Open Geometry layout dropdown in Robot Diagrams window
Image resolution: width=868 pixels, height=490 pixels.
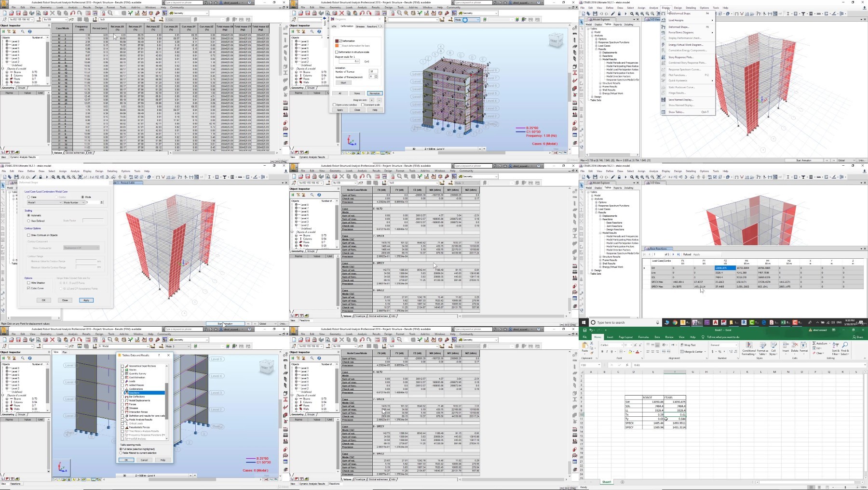[x=497, y=13]
